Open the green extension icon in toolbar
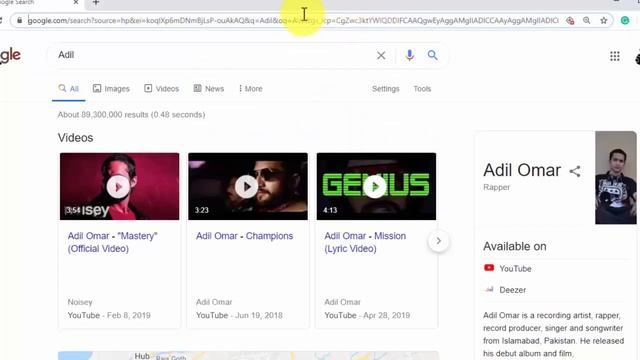 pos(625,20)
